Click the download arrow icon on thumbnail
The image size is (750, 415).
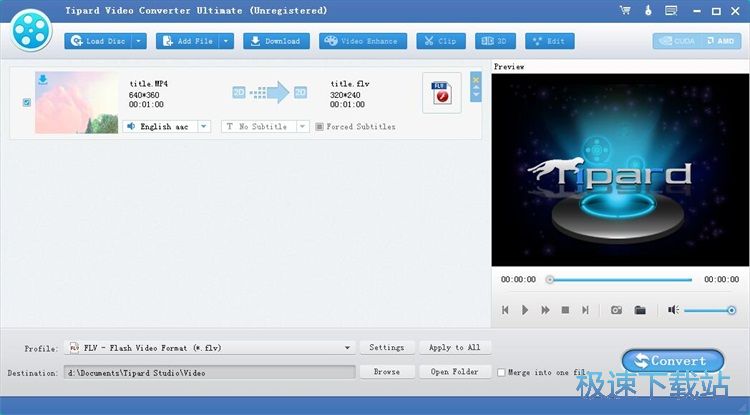[x=43, y=80]
